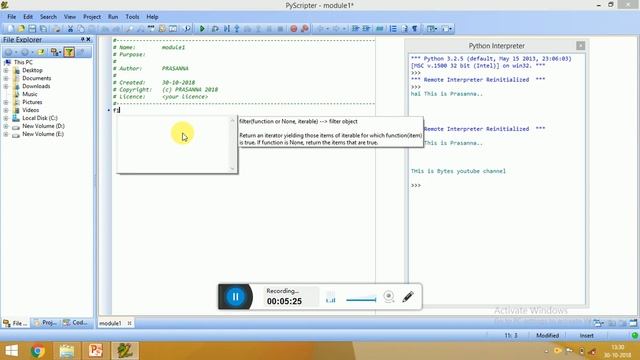
Task: Click the Debug icon next to Run
Action: coord(215,29)
